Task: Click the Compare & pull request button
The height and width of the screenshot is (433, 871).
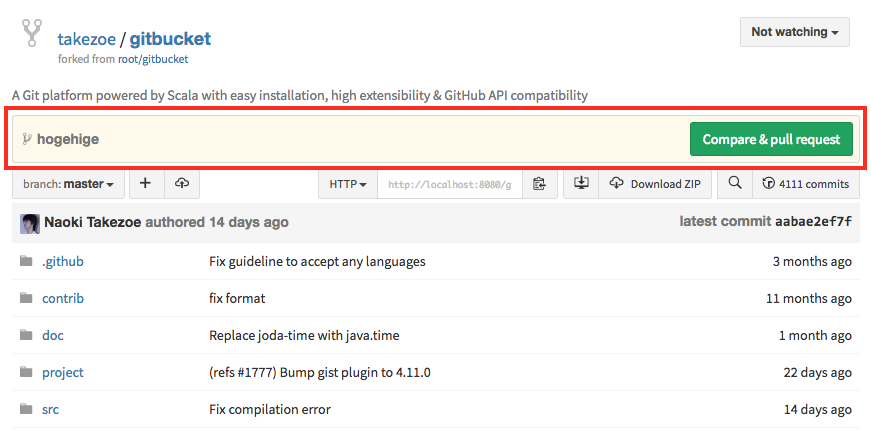Action: tap(771, 139)
